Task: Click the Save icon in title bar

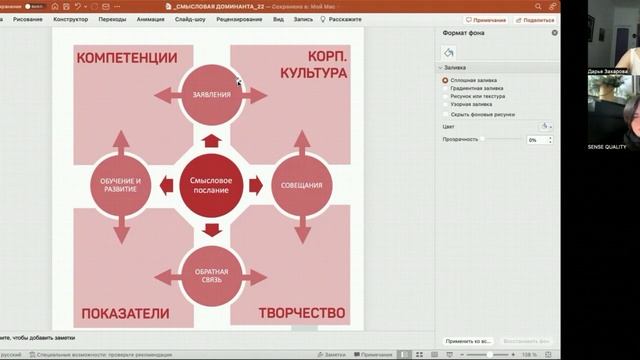Action: (x=66, y=7)
